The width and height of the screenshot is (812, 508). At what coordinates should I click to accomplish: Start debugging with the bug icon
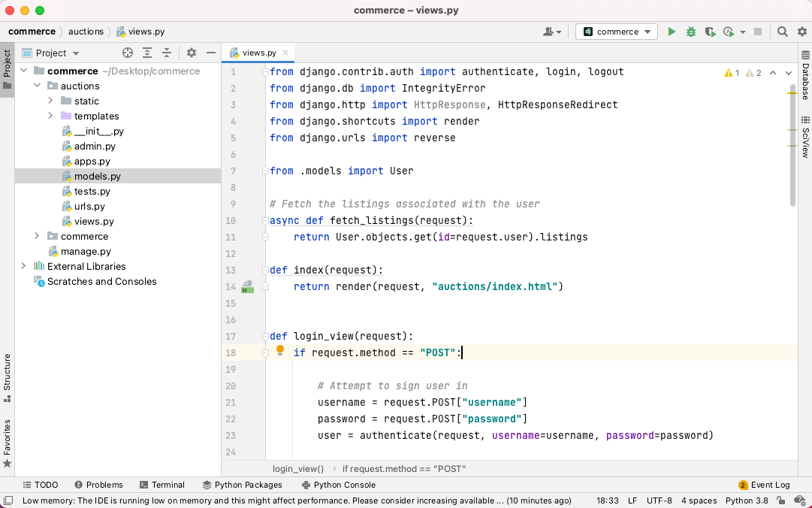pos(690,32)
